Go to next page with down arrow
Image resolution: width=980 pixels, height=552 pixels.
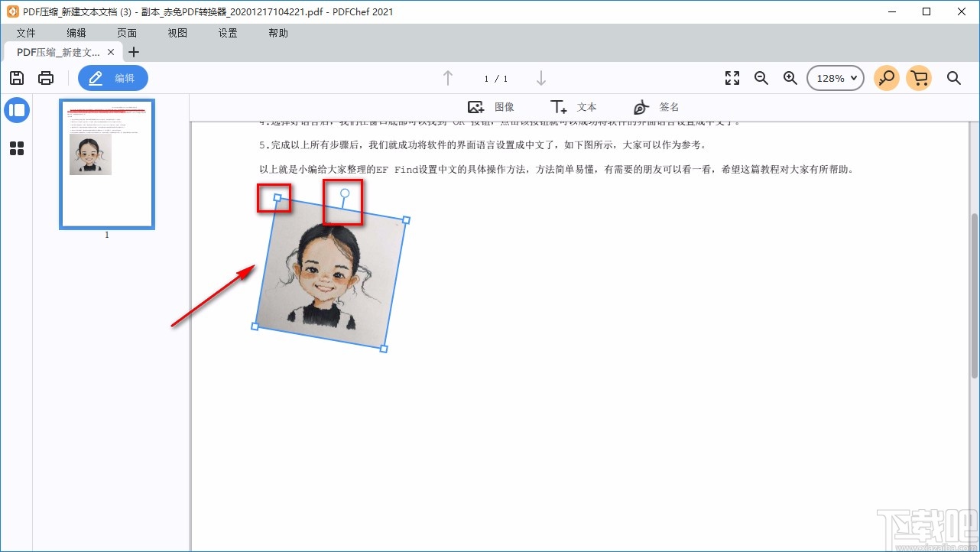[541, 77]
